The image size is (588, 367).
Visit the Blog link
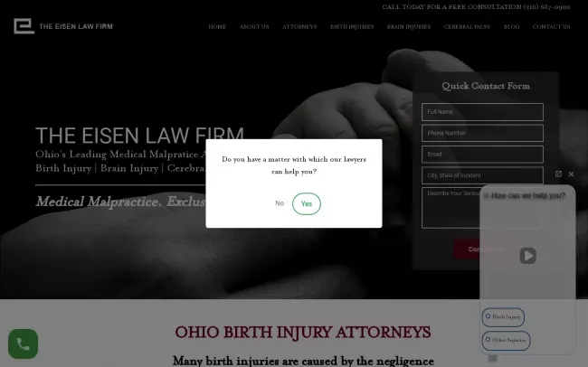[x=511, y=27]
